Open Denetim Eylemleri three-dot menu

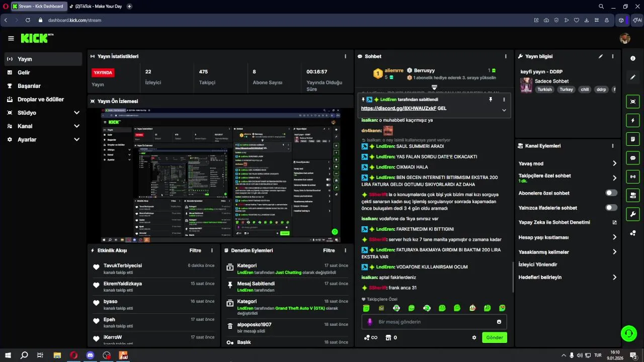pos(345,250)
